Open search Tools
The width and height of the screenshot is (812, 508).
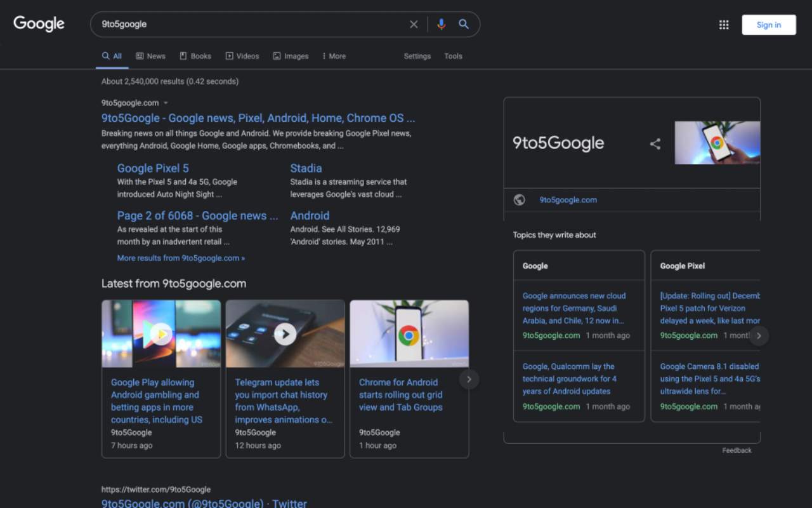click(x=453, y=56)
